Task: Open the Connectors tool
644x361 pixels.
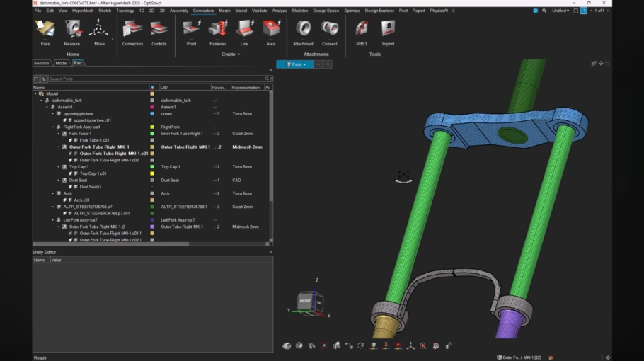Action: (x=132, y=32)
